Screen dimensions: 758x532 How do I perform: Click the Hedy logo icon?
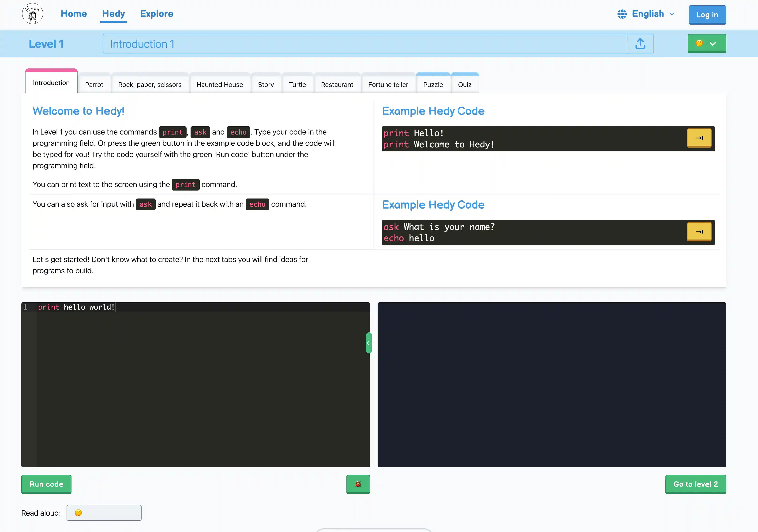point(32,14)
